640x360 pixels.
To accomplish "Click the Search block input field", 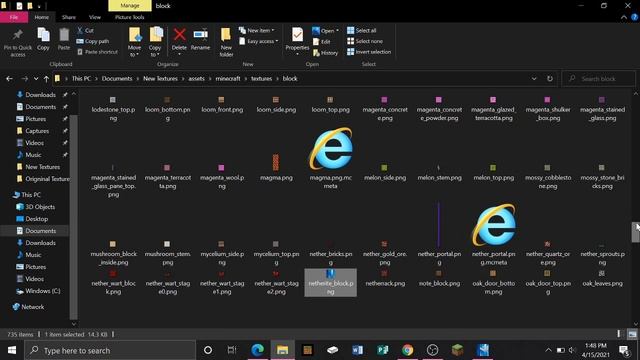I will [x=598, y=79].
